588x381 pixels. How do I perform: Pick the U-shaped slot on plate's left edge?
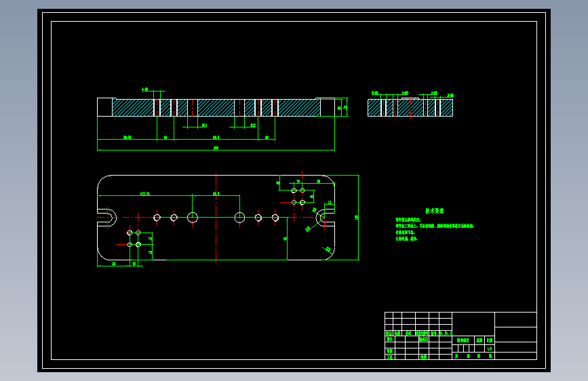pyautogui.click(x=107, y=218)
